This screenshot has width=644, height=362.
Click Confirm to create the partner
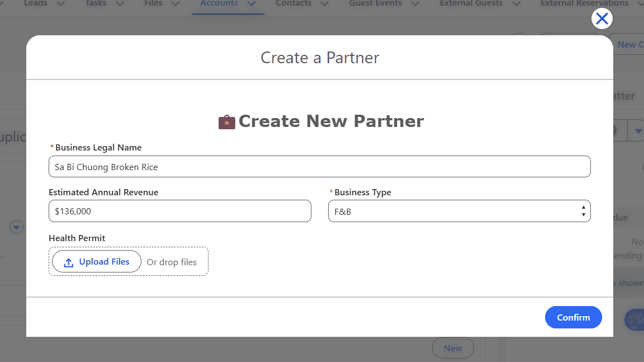574,317
